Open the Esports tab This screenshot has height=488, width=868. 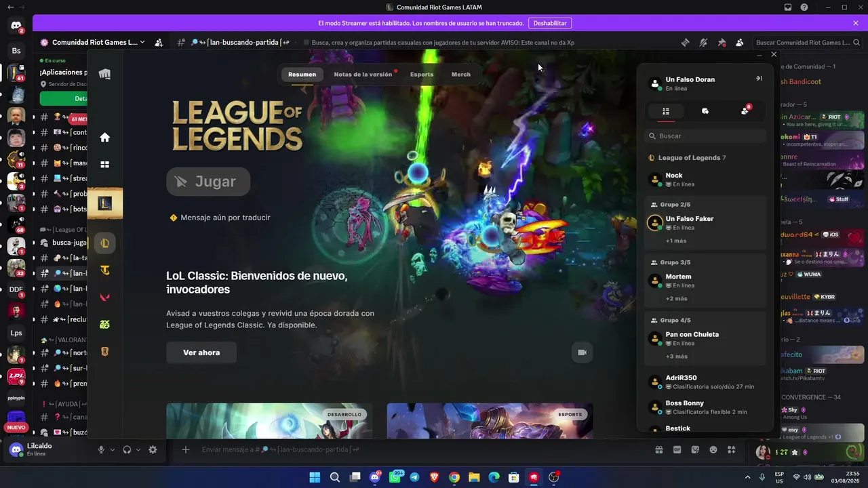[x=422, y=74]
